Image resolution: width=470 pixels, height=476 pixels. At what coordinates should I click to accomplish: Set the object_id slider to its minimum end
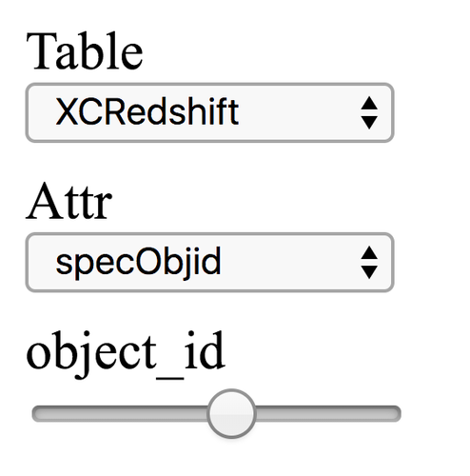tap(35, 414)
